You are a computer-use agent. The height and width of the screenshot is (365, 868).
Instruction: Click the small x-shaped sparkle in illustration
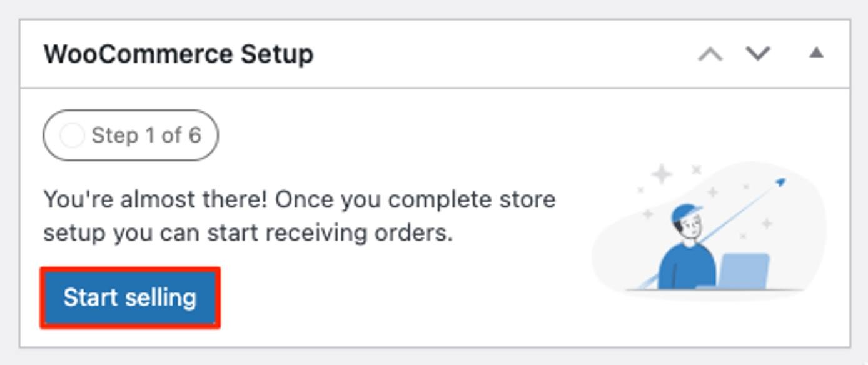pyautogui.click(x=697, y=169)
